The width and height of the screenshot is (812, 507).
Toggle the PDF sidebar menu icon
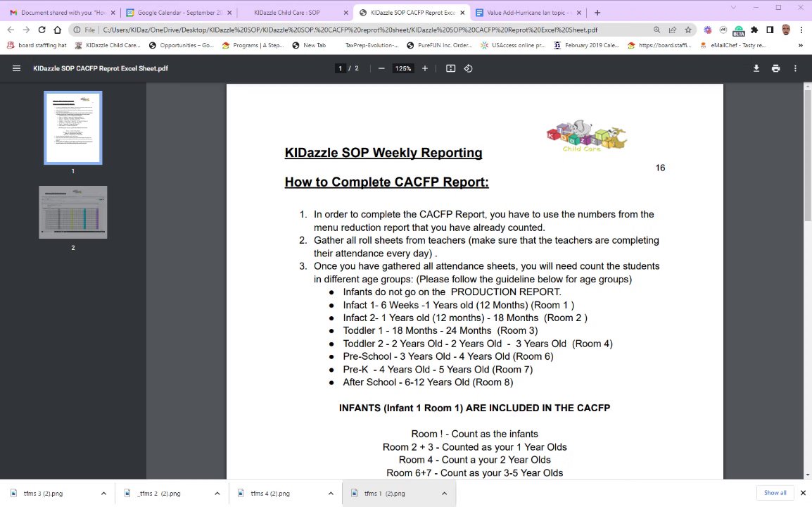pos(17,68)
